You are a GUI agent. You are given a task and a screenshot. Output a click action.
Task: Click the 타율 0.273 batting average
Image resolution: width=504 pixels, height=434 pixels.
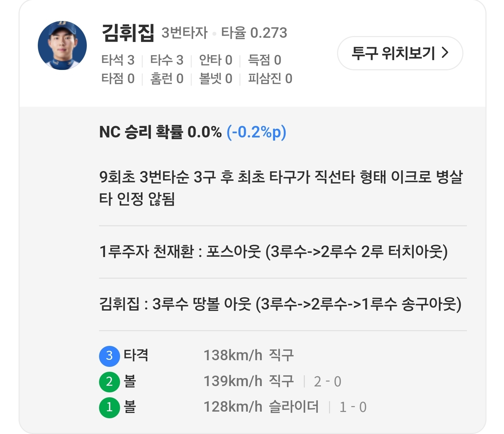pos(254,33)
